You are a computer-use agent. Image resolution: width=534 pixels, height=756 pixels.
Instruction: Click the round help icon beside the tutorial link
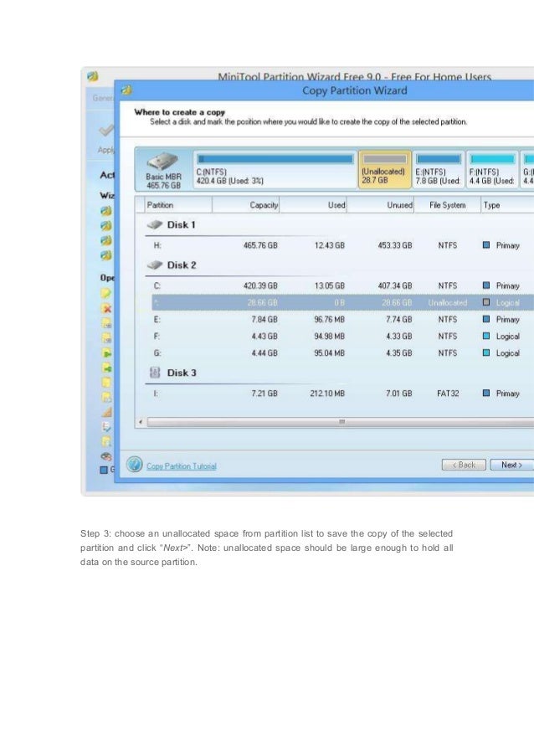(135, 465)
